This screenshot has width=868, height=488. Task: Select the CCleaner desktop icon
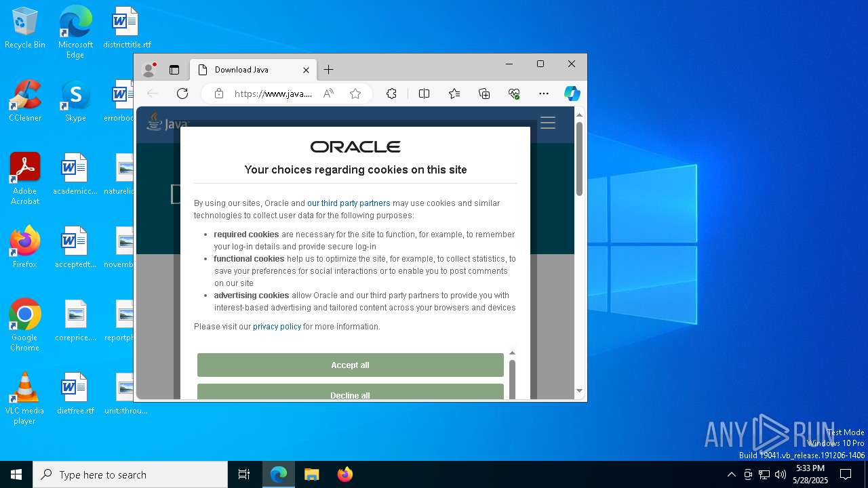[x=25, y=102]
